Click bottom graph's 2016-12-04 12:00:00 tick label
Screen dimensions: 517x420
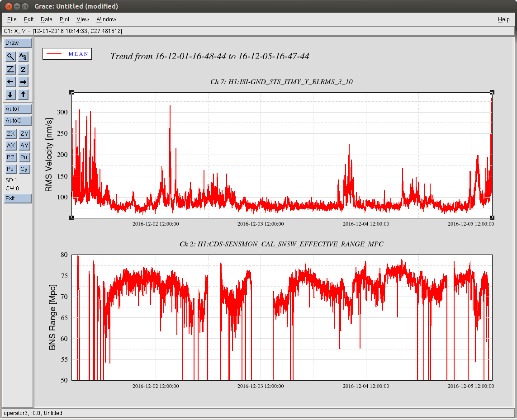point(365,386)
